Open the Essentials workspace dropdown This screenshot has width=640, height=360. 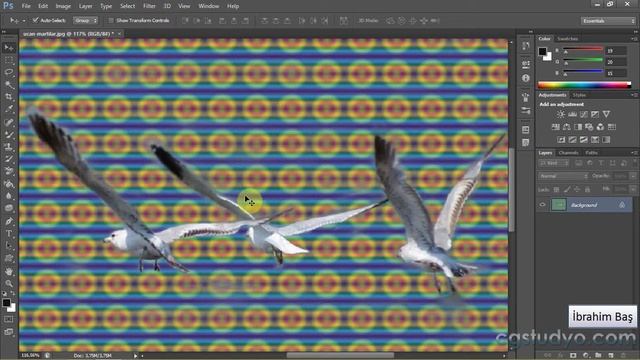pyautogui.click(x=608, y=20)
